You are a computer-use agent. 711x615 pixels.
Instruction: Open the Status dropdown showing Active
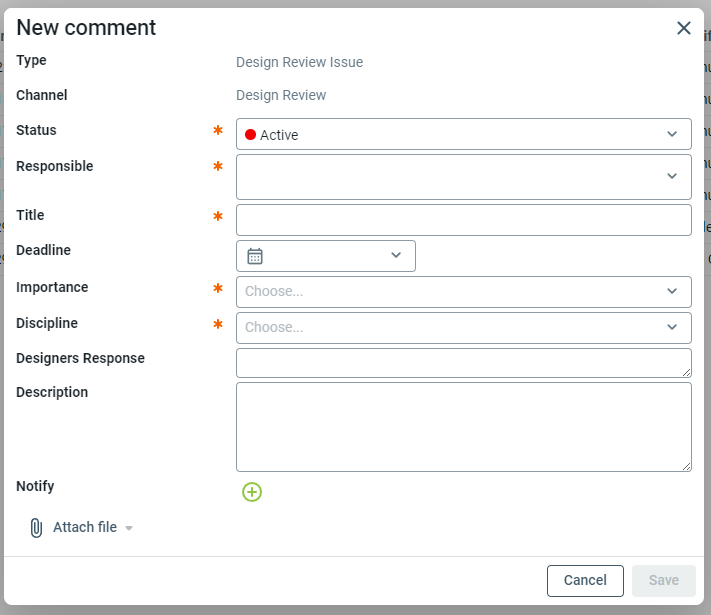(x=463, y=135)
